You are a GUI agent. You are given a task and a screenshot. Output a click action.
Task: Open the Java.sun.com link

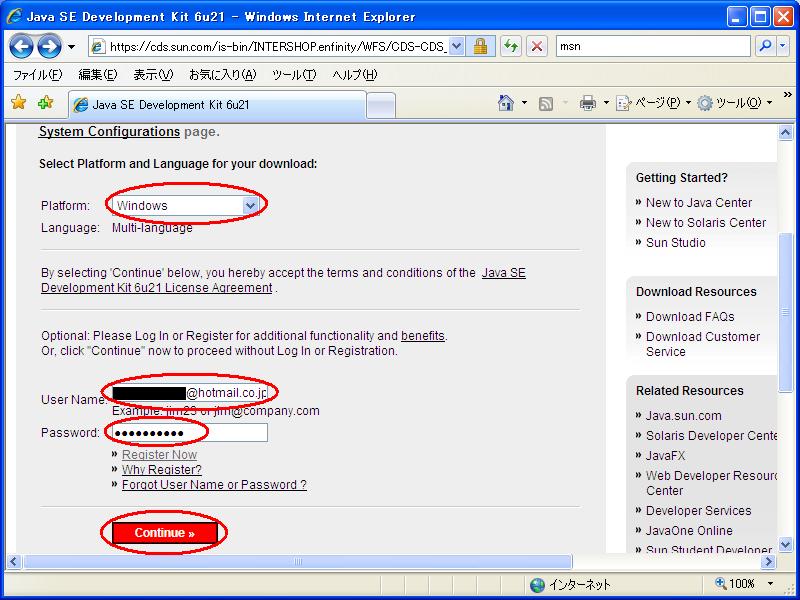[684, 415]
